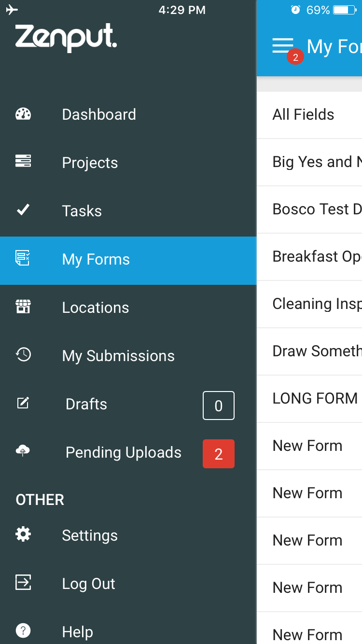The width and height of the screenshot is (362, 644).
Task: Open the Breakfast form list item
Action: [309, 257]
